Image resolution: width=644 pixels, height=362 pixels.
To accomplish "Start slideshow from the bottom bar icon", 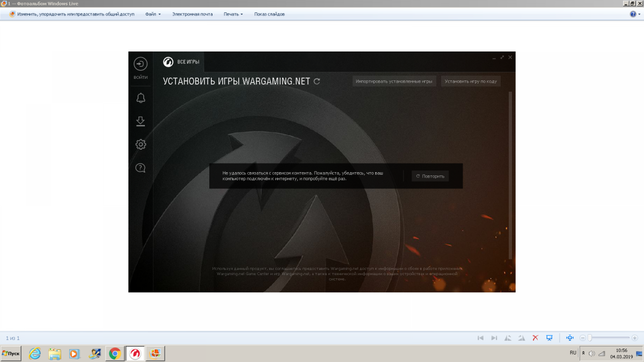I will (549, 338).
